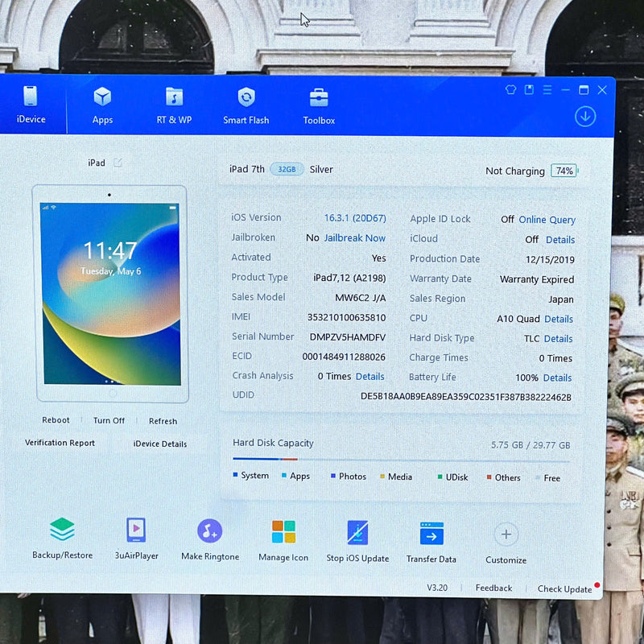Click the Hard Disk Capacity usage bar

coord(401,460)
